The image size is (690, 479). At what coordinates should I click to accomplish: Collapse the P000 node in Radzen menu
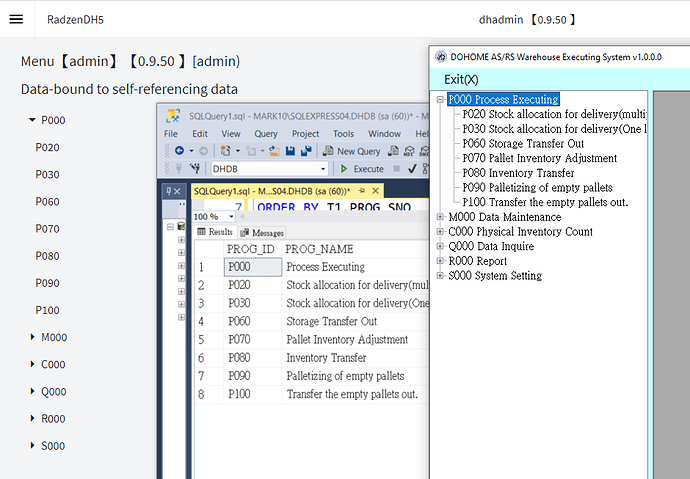[32, 120]
